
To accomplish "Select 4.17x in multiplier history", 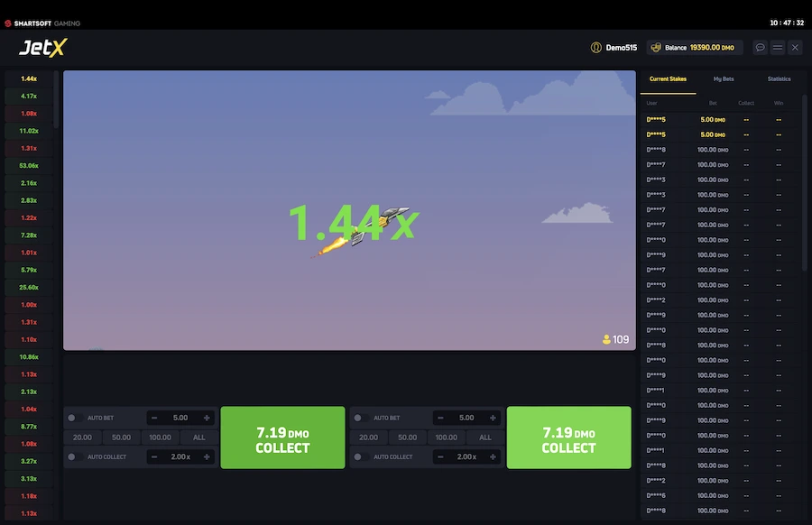I will pos(29,97).
